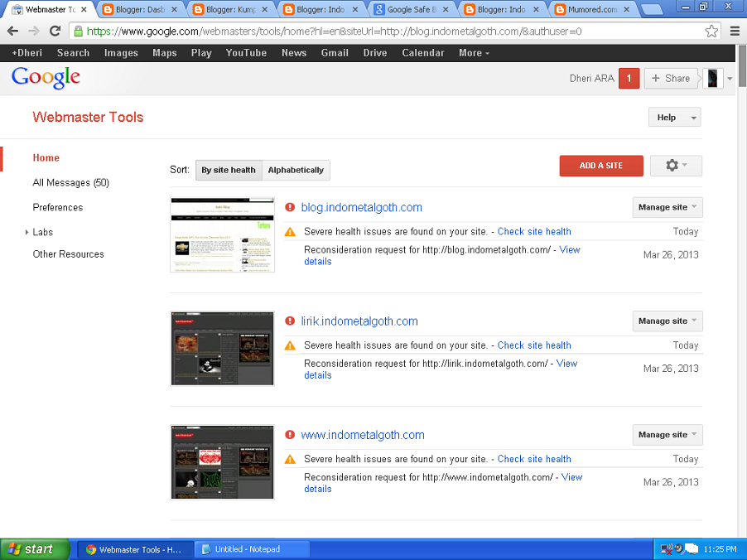
Task: Click the red error icon beside blog.indometalgoth.com
Action: pyautogui.click(x=290, y=207)
